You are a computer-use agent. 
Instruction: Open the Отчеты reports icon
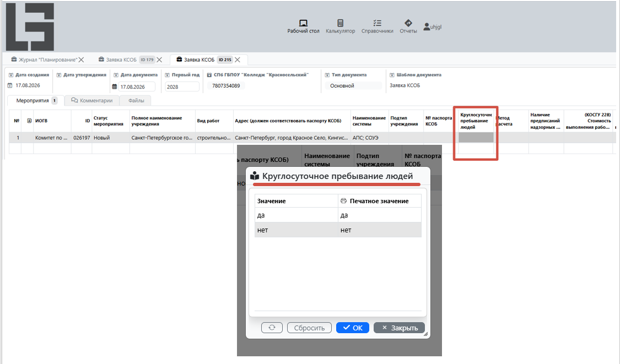pyautogui.click(x=408, y=26)
